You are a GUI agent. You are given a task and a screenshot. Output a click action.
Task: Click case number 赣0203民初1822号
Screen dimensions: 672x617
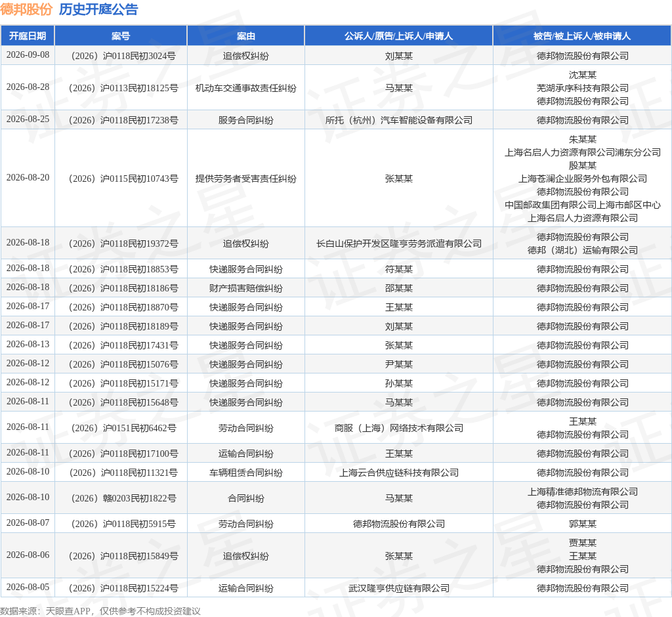pos(123,498)
